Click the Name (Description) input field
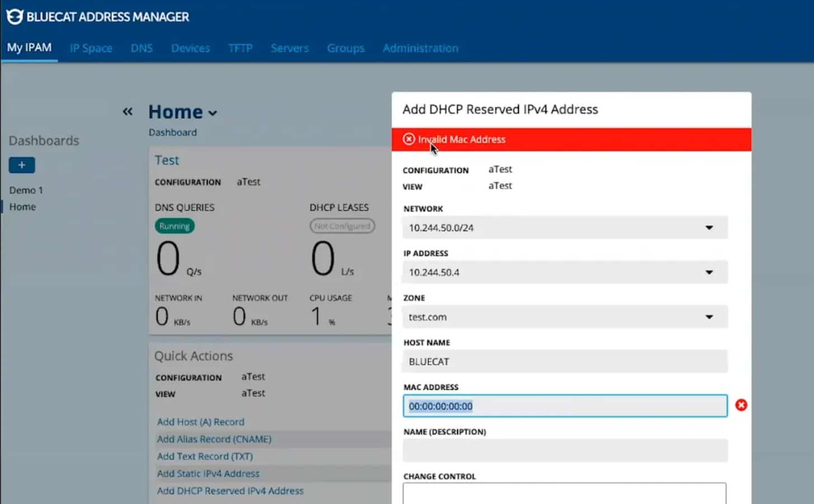 click(x=565, y=451)
